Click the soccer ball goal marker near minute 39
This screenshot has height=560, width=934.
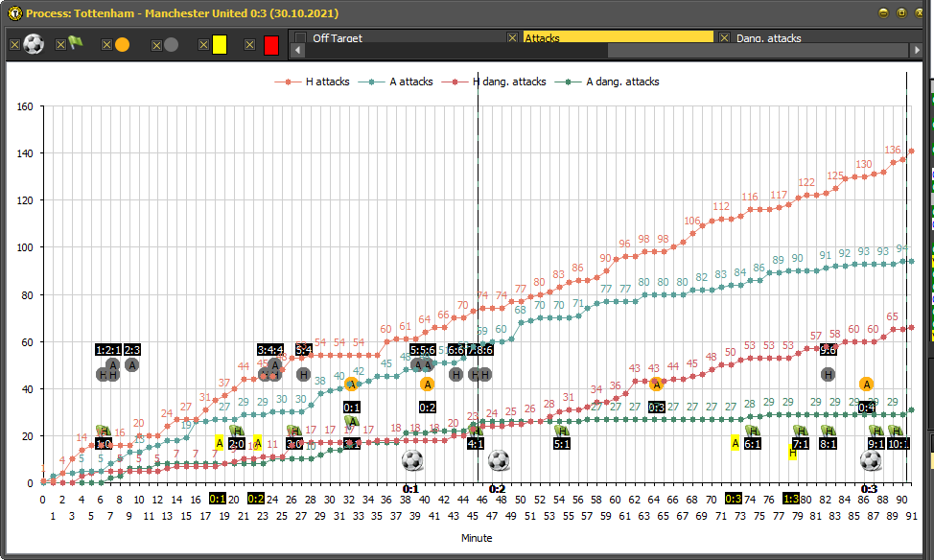[411, 460]
